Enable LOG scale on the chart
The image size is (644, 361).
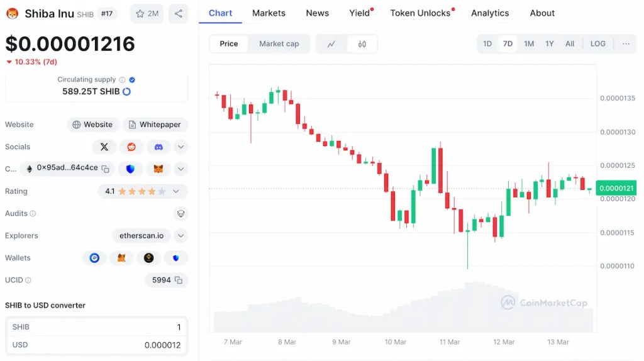597,44
